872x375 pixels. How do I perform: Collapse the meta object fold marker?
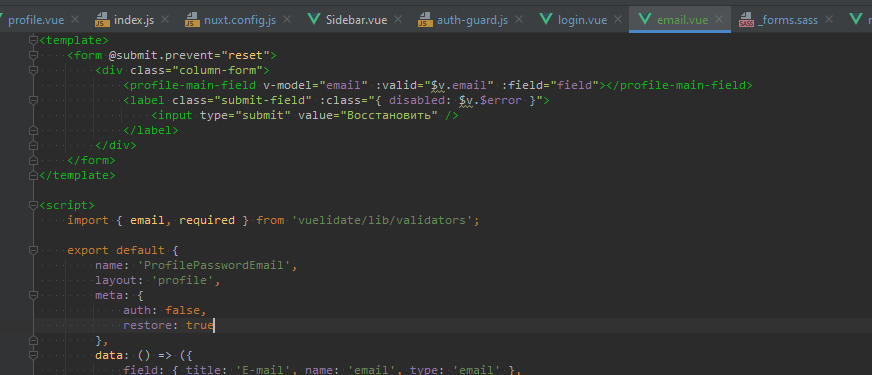tap(33, 295)
